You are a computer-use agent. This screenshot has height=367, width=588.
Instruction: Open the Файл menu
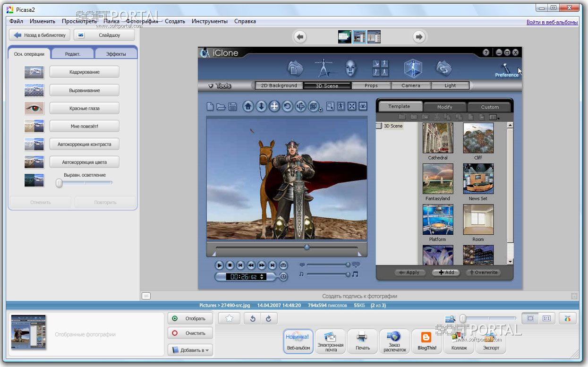tap(16, 21)
